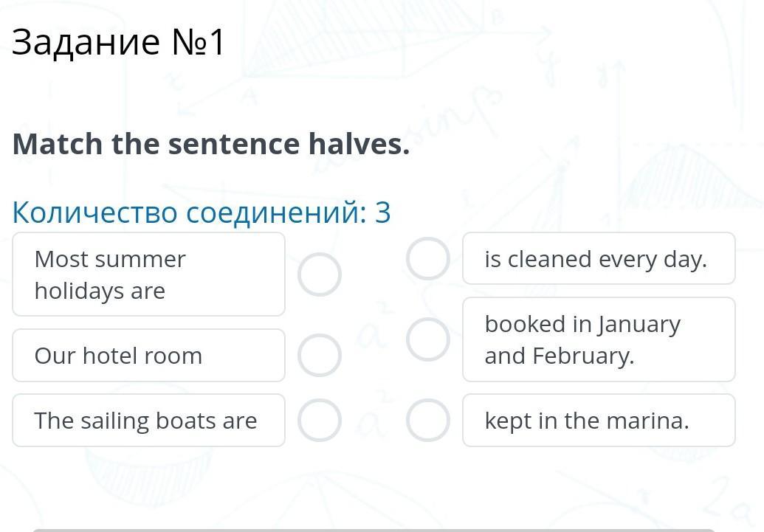The height and width of the screenshot is (532, 764).
Task: Select the connector circle beside "Our hotel room"
Action: (x=320, y=356)
